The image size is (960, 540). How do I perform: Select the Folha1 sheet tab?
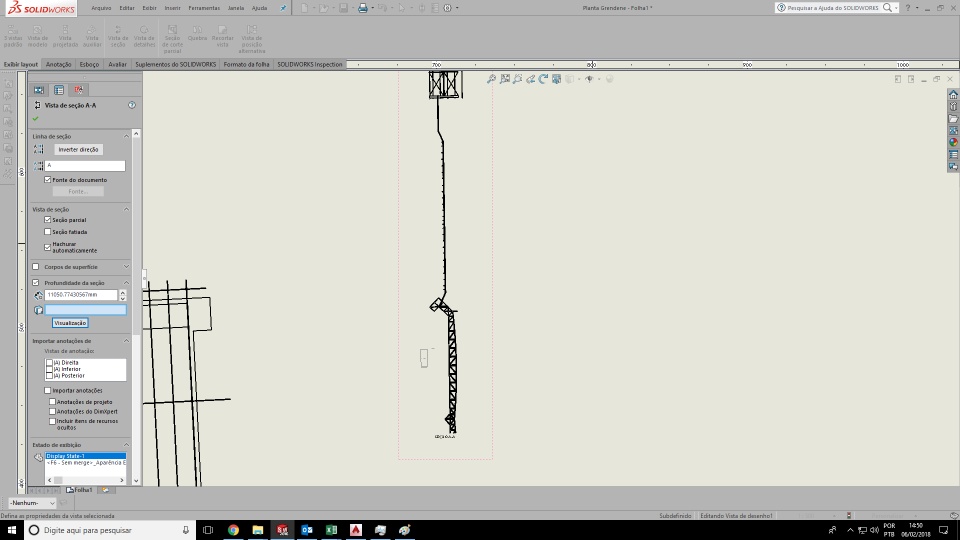click(80, 490)
